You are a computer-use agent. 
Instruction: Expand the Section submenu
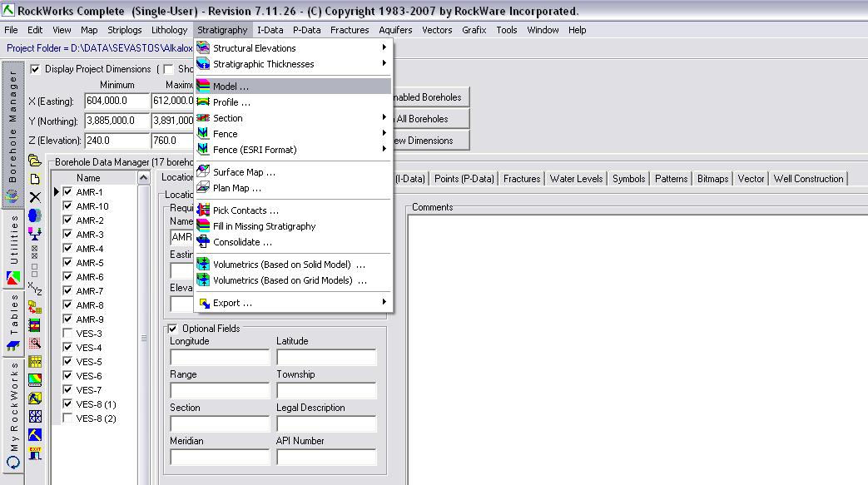pyautogui.click(x=294, y=118)
